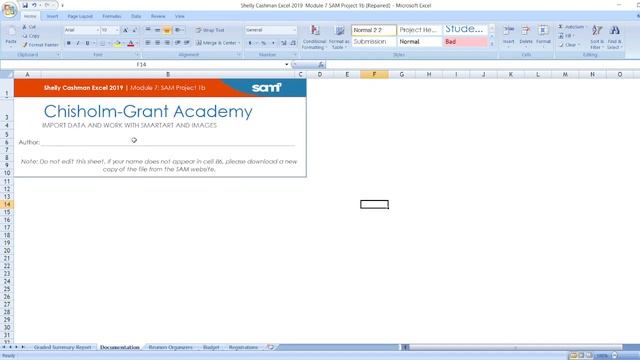
Task: Apply percent style to number
Action: [264, 43]
